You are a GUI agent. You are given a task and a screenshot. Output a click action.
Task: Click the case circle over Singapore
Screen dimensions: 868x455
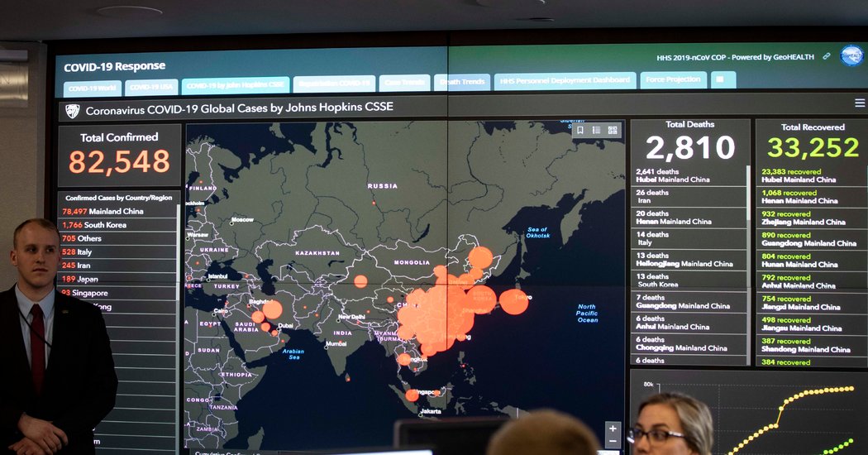coord(412,395)
